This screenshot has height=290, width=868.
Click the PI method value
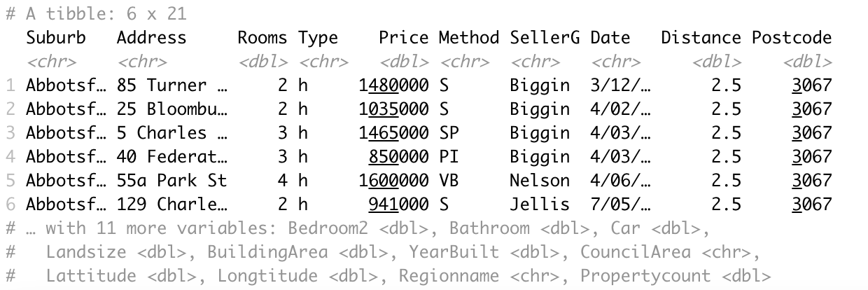coord(449,157)
